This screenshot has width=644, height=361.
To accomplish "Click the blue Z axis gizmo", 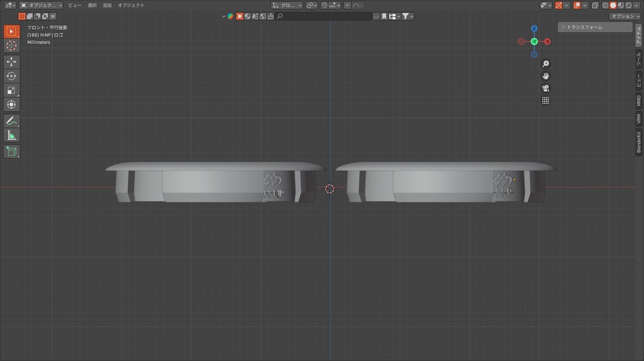I will pyautogui.click(x=534, y=28).
